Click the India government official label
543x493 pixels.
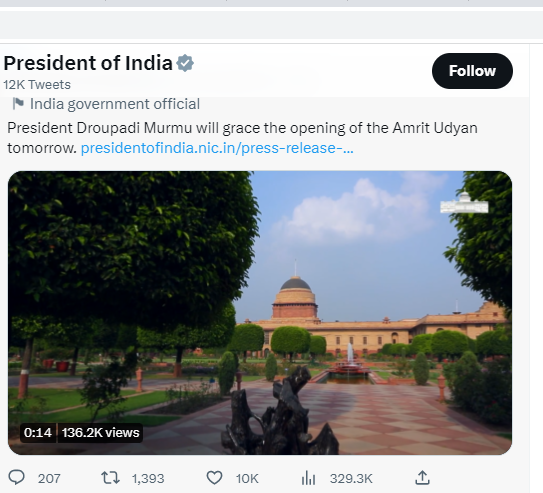115,104
